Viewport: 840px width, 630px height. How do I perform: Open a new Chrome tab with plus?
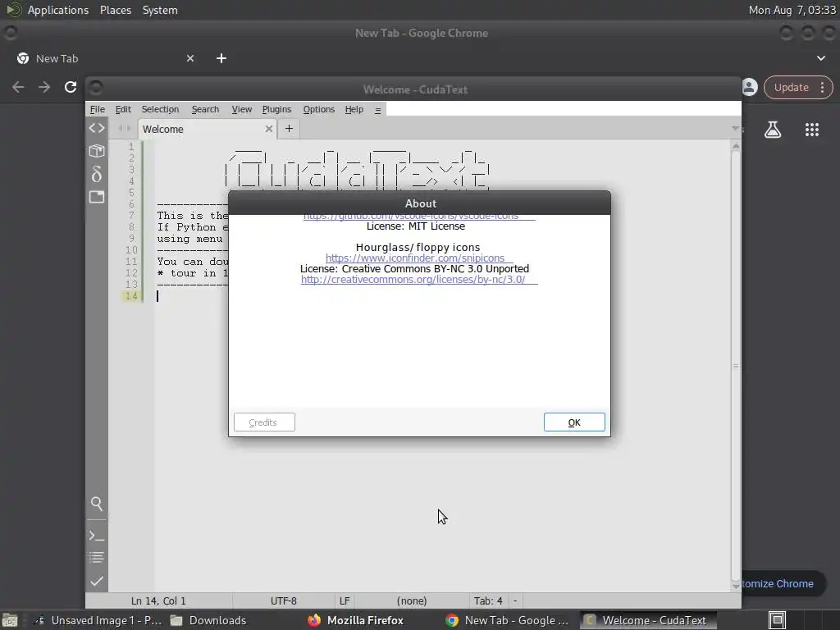221,58
